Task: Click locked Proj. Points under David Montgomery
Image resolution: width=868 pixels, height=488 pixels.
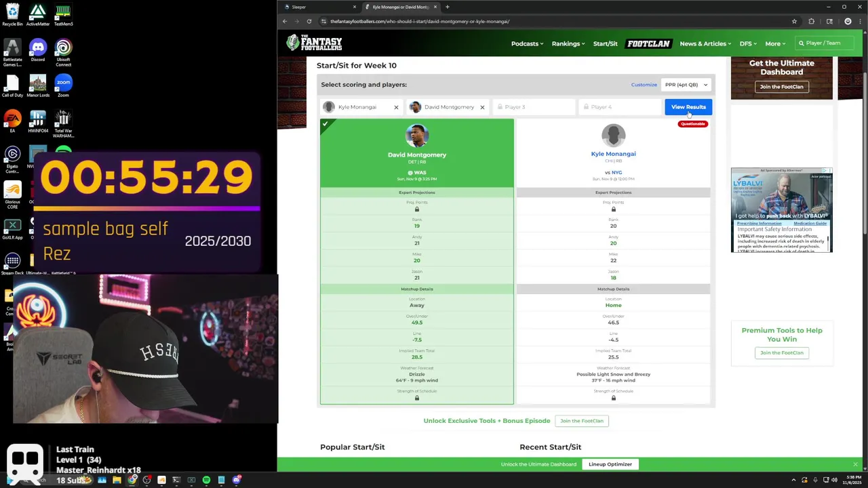Action: click(417, 209)
